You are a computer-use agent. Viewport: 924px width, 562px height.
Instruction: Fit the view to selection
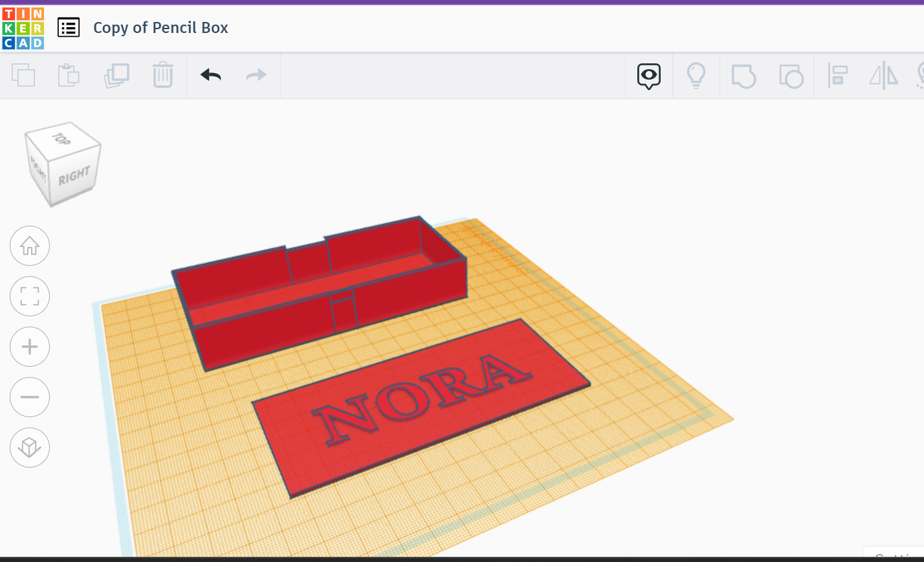30,296
